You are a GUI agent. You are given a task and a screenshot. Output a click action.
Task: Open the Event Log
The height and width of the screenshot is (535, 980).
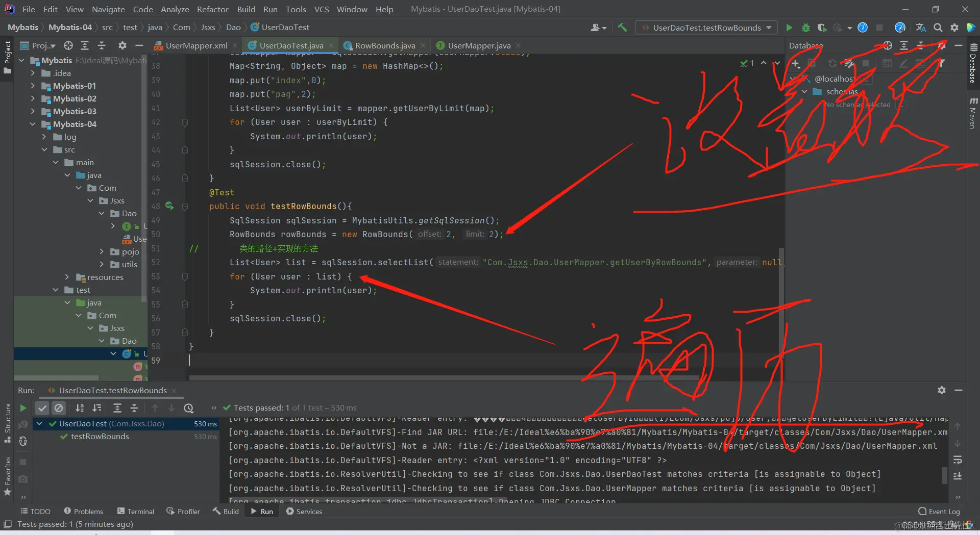939,512
